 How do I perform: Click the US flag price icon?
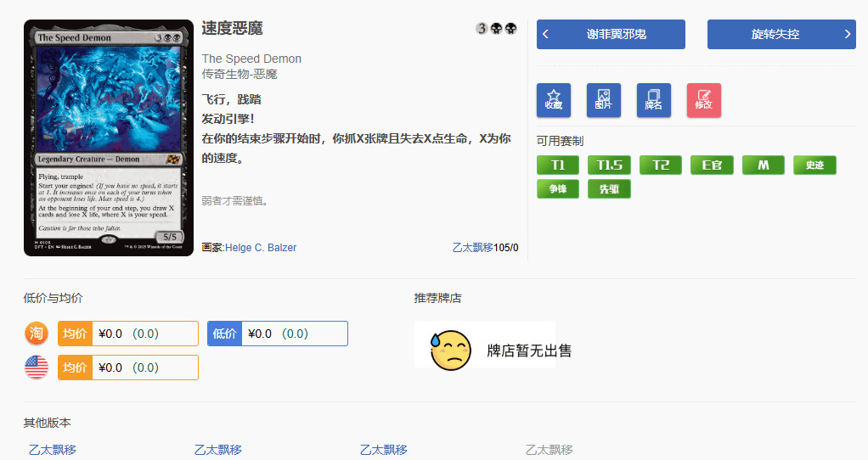coord(37,367)
